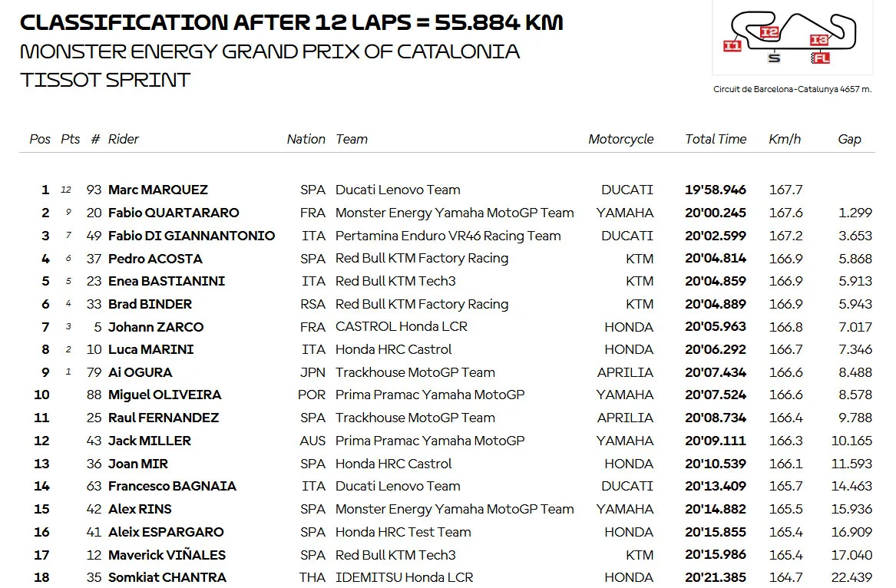This screenshot has width=896, height=588.
Task: Open the circuit layout thumbnail
Action: tap(792, 37)
